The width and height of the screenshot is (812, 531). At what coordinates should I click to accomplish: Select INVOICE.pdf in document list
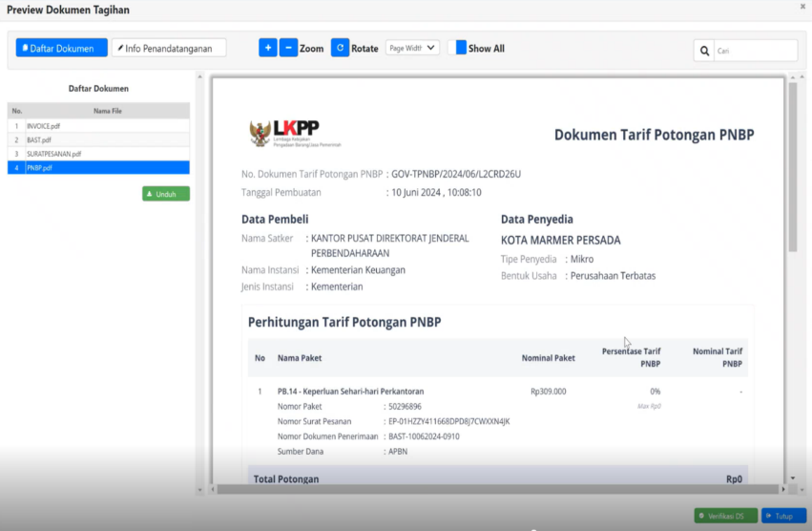tap(44, 126)
